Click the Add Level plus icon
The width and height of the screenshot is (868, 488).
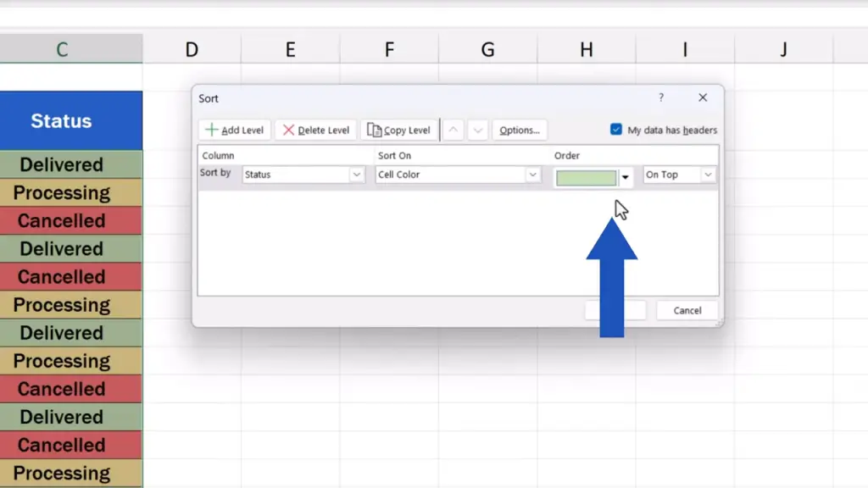coord(212,130)
